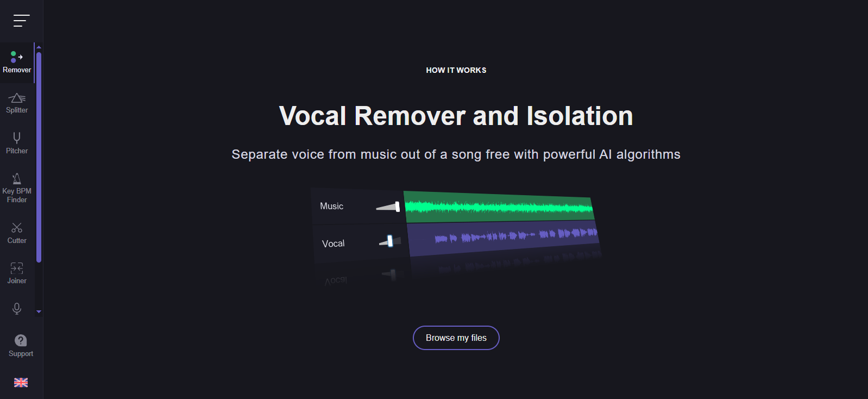Open the Key BPM Finder metronome tool
Viewport: 868px width, 399px height.
[17, 188]
